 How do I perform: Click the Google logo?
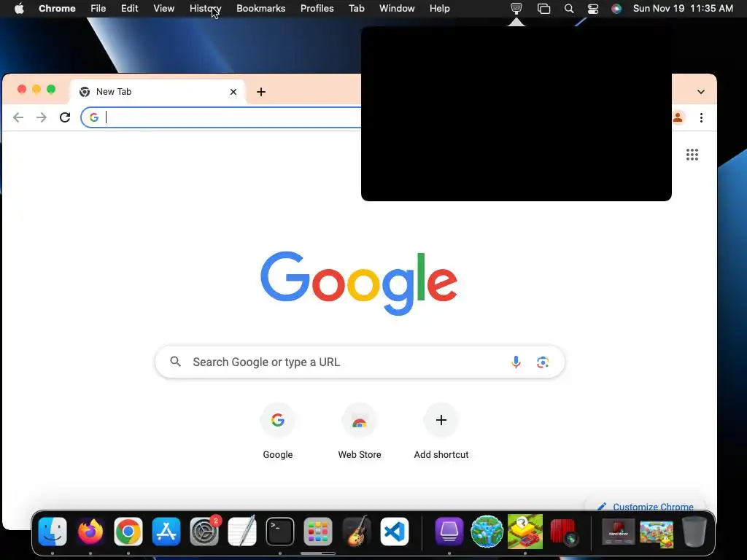tap(359, 283)
